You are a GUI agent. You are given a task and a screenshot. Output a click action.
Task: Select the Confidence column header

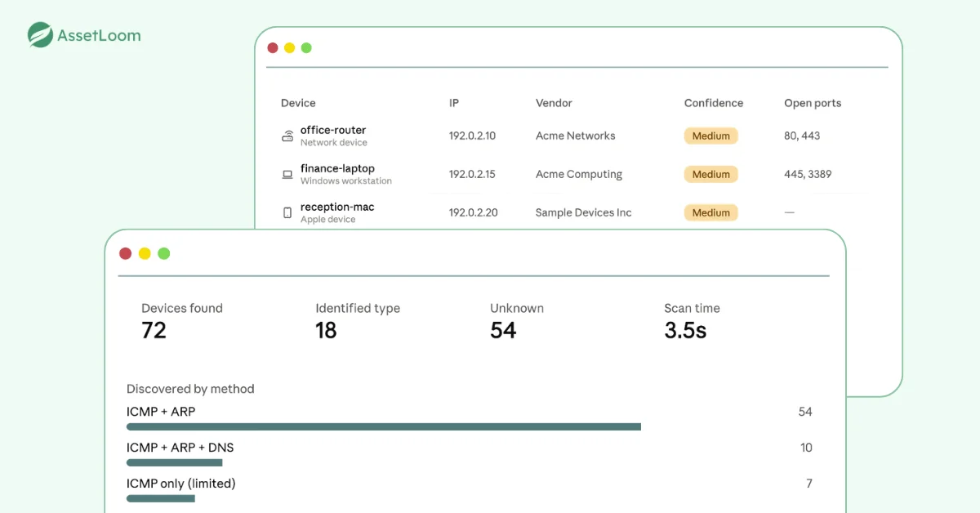[714, 103]
